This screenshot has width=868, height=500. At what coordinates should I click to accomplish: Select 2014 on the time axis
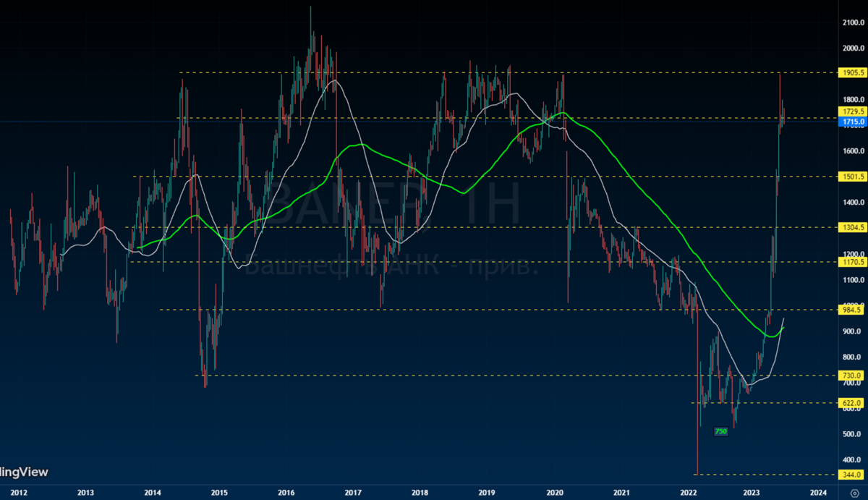(x=153, y=492)
